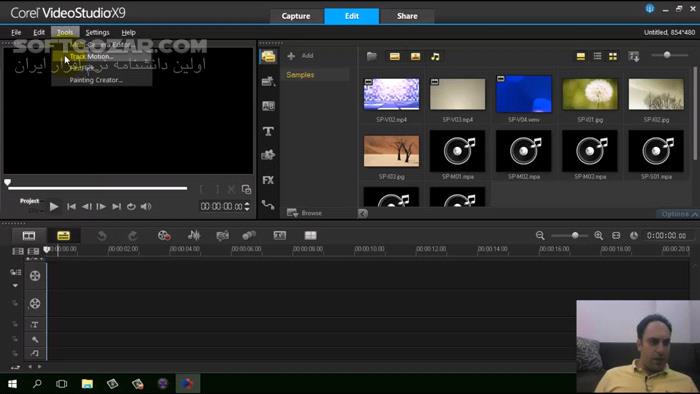Fit project in timeline window icon
The image size is (700, 394).
tap(616, 236)
